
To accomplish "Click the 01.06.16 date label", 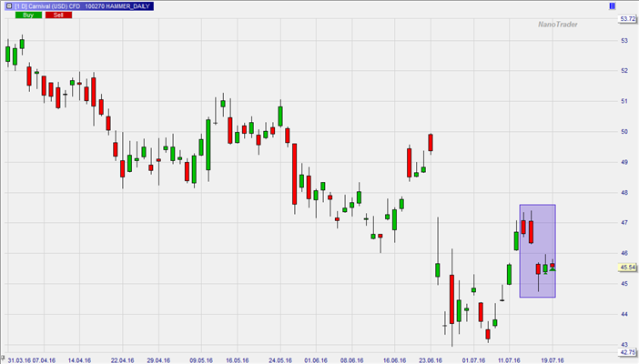I will coord(316,360).
